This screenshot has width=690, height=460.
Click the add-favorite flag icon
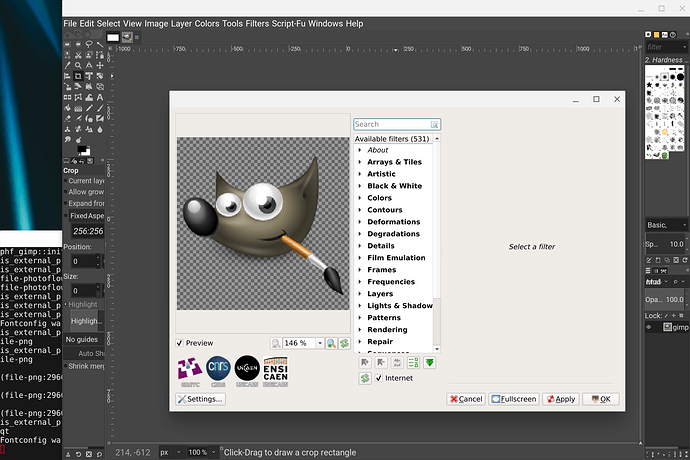365,363
